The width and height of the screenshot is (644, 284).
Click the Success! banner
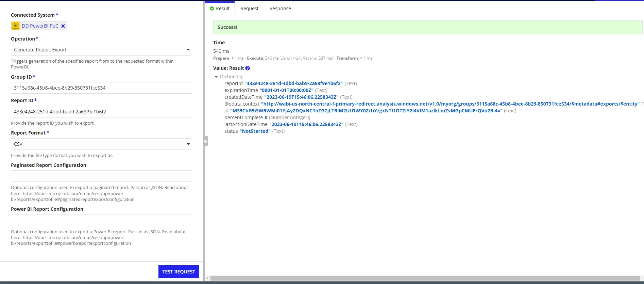tap(428, 27)
